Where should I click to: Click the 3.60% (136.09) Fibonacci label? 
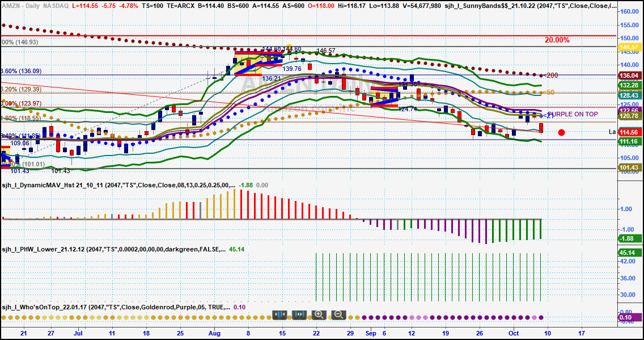(x=21, y=71)
